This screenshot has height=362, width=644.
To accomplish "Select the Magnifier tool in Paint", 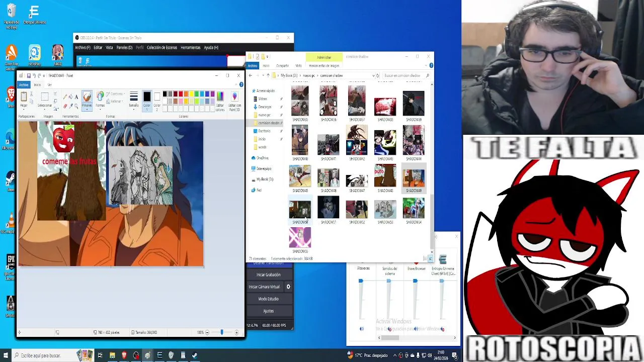I will 76,106.
